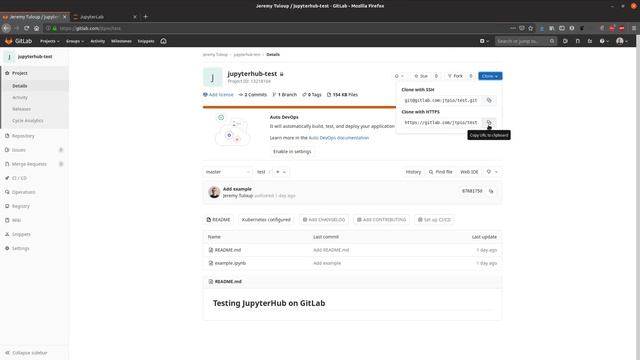Open the Issues icon in top navbar

(x=565, y=41)
